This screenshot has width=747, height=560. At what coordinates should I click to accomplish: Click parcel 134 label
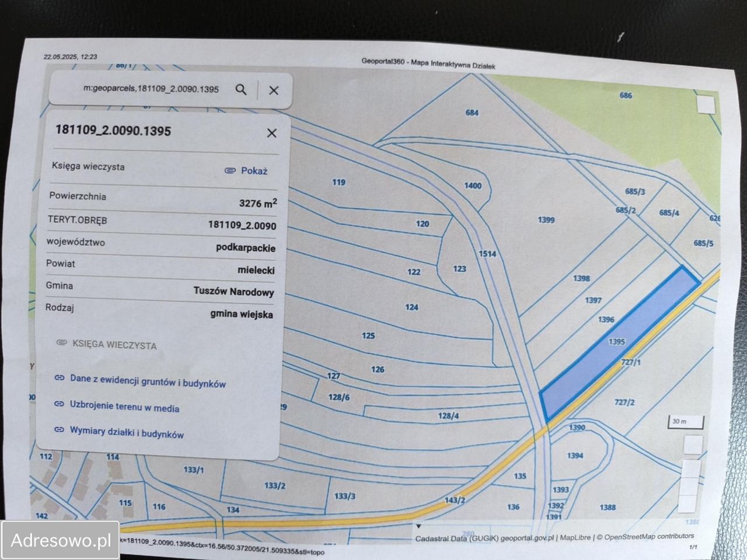pos(233,510)
